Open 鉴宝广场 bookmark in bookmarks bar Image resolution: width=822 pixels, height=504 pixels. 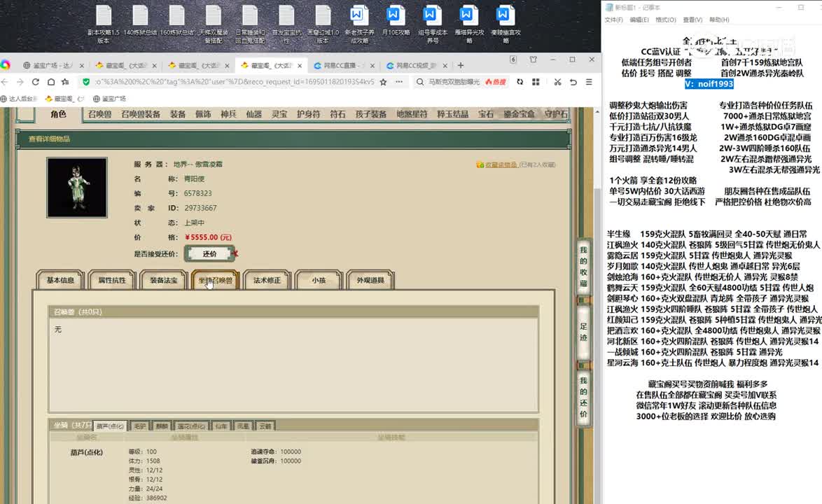(x=109, y=99)
